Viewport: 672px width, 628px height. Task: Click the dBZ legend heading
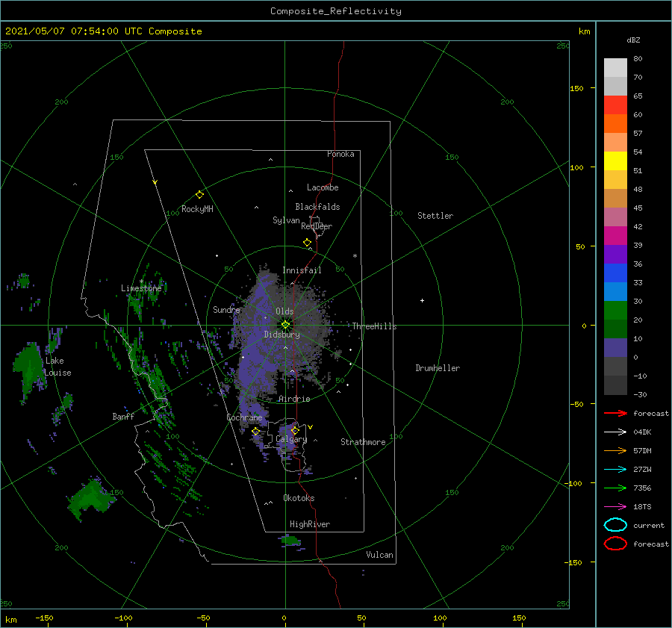pyautogui.click(x=633, y=40)
